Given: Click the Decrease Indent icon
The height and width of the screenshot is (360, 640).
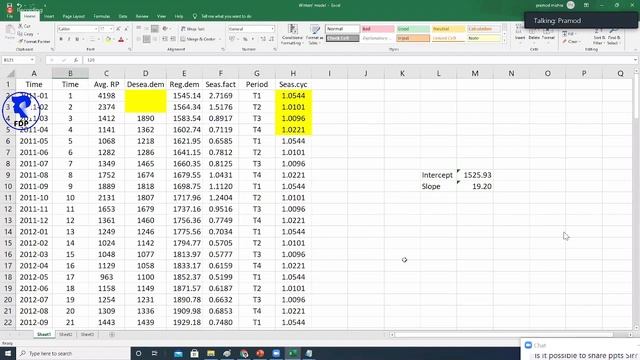Looking at the screenshot, I should pos(165,39).
